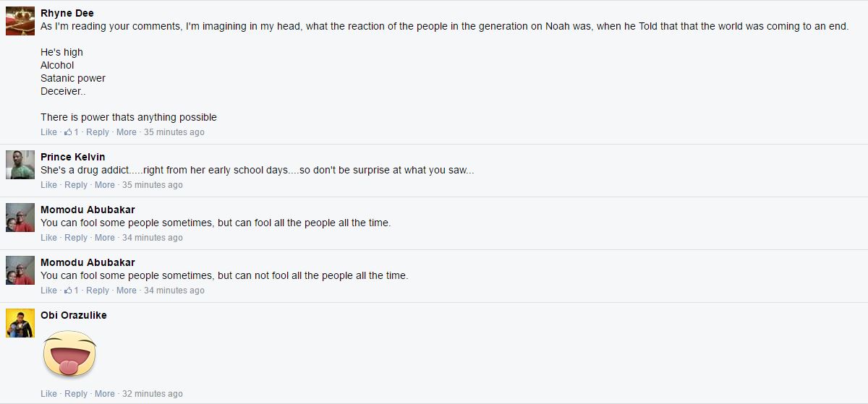Screen dimensions: 868x404
Task: Like Obi Orazulike's sticker comment
Action: (x=48, y=394)
